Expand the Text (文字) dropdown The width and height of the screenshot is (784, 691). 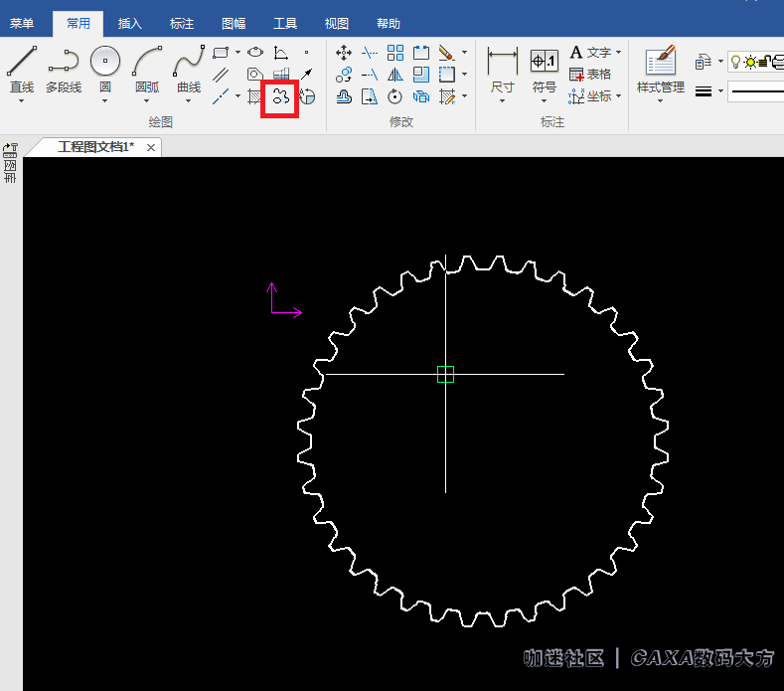[x=618, y=53]
